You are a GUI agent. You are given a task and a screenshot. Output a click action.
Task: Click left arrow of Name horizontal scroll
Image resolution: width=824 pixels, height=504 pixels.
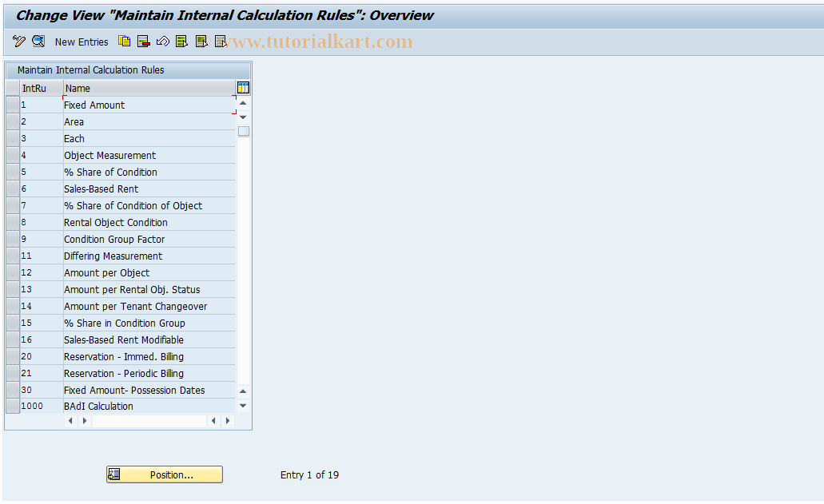click(x=213, y=420)
